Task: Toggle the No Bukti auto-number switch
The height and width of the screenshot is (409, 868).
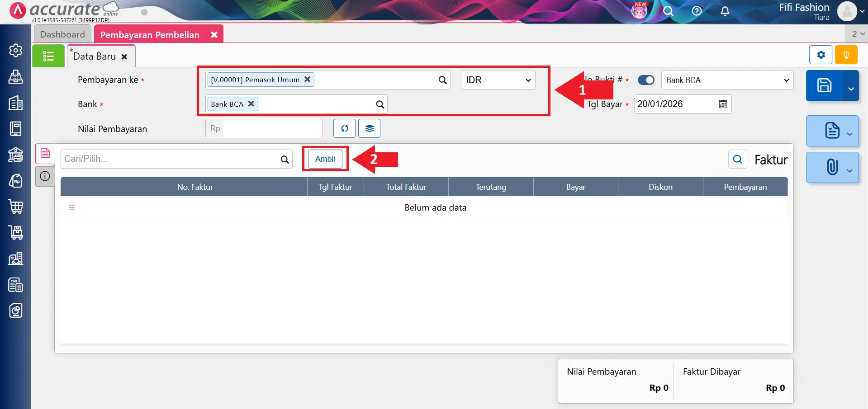Action: 645,80
